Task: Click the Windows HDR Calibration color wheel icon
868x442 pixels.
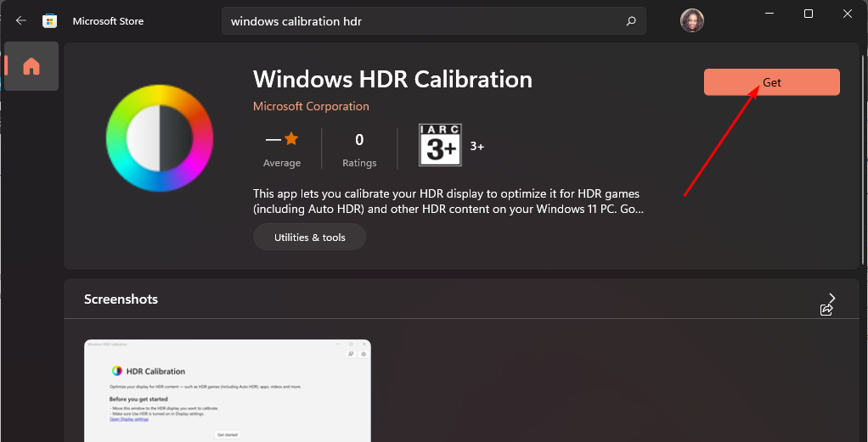Action: tap(160, 137)
